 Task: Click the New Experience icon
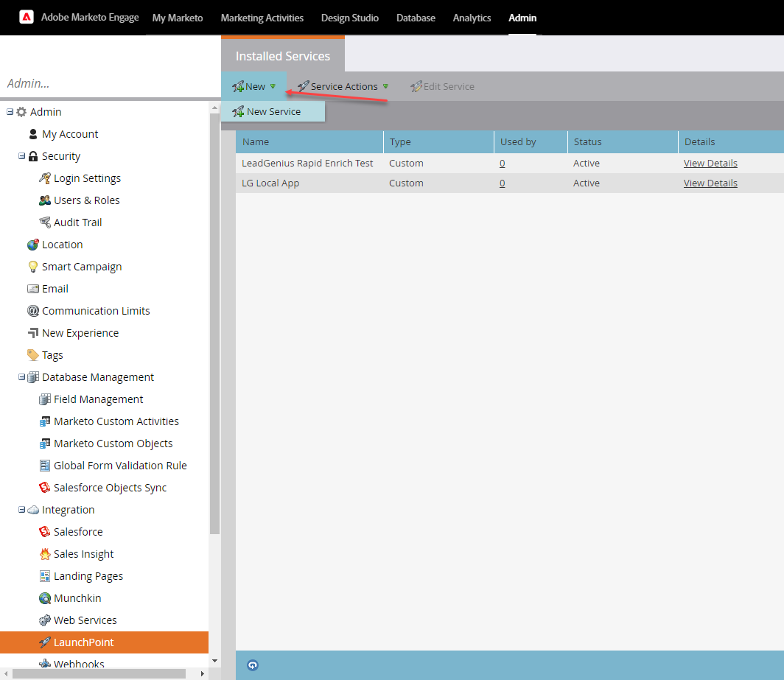pos(33,333)
